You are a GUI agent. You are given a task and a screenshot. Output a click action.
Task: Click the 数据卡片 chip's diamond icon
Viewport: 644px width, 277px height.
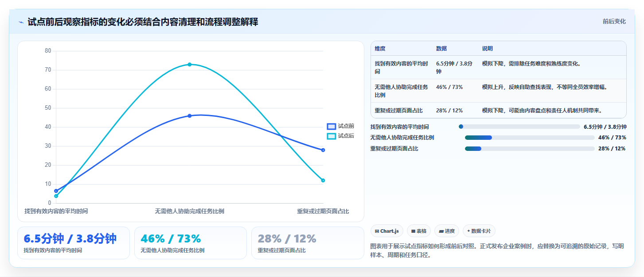point(468,231)
